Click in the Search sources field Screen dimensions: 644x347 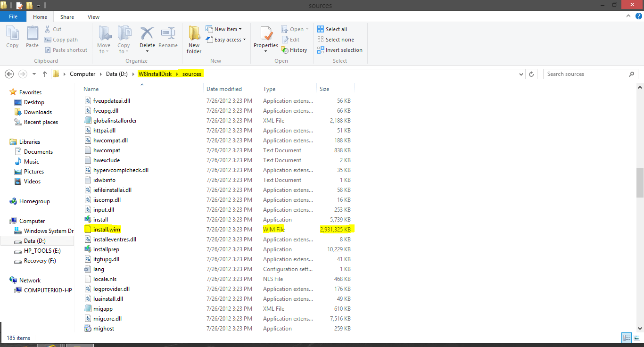tap(585, 74)
